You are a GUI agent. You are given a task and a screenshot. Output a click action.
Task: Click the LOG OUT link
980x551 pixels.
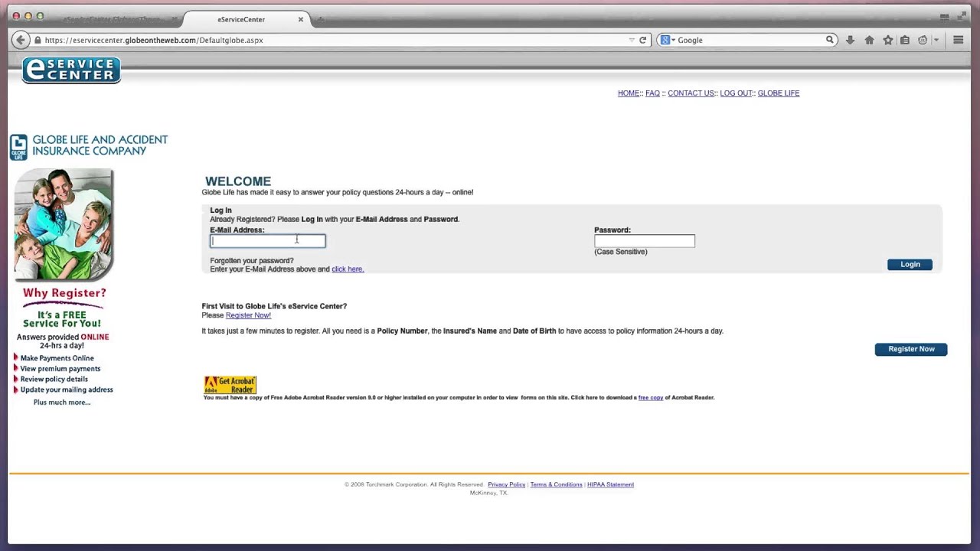[x=736, y=93]
